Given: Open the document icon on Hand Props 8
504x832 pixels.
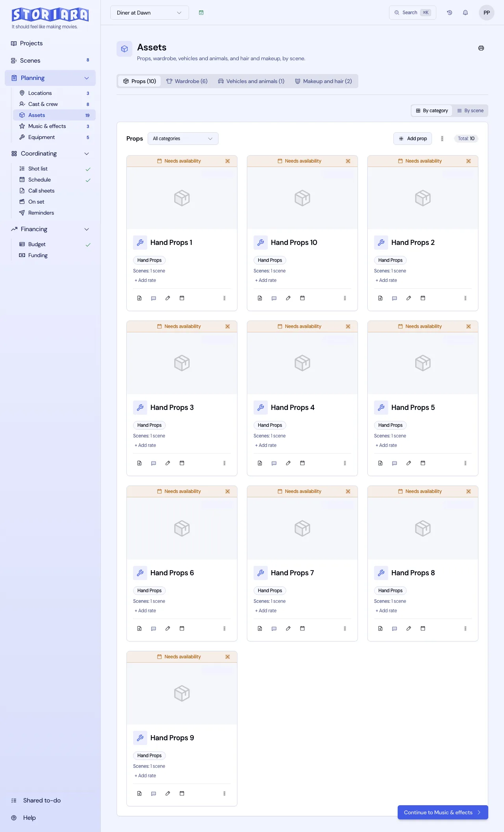Looking at the screenshot, I should (x=380, y=628).
